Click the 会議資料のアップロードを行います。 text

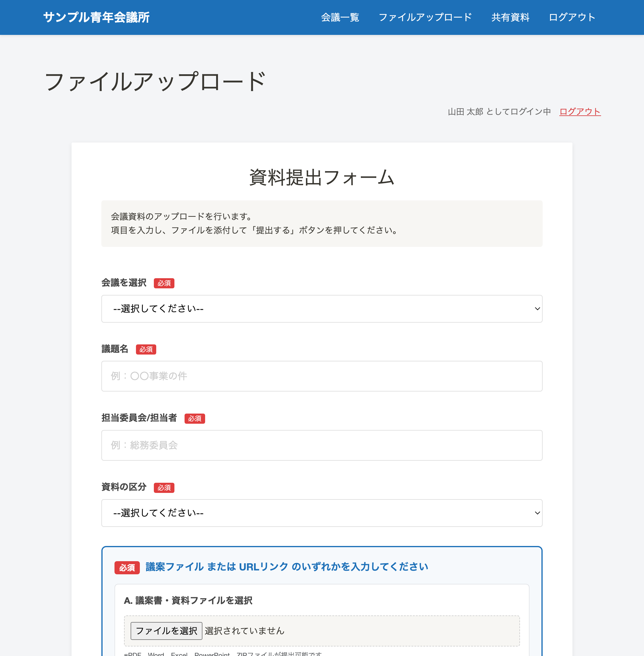tap(182, 216)
